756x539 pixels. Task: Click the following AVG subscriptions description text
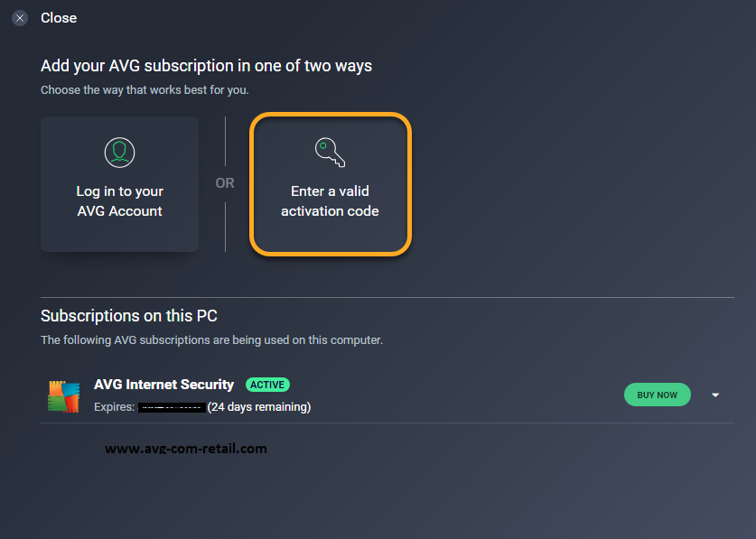[x=212, y=340]
